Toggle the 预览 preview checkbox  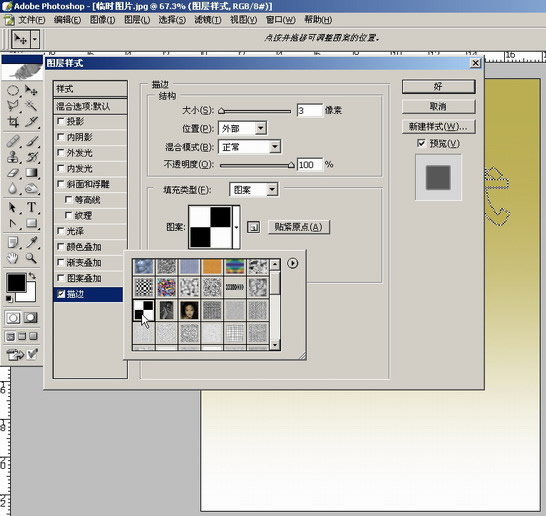421,143
